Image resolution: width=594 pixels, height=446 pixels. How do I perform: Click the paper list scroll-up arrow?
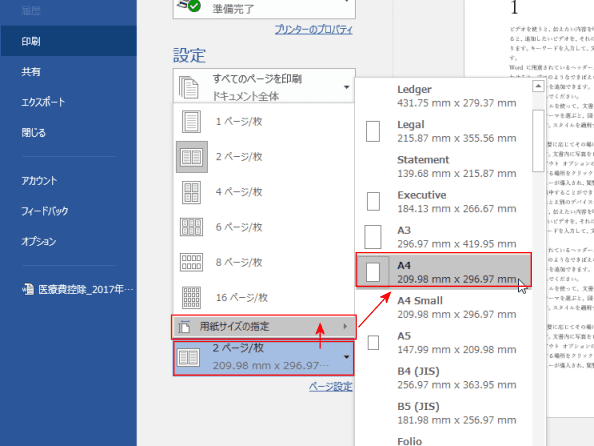point(538,86)
